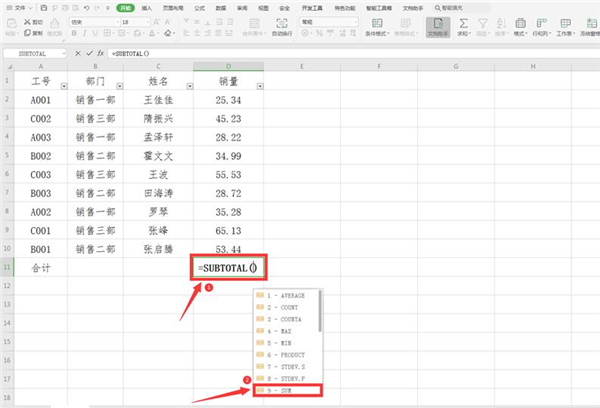Click the Worksheet (工作表) icon
Viewport: 600px width, 408px height.
point(565,23)
